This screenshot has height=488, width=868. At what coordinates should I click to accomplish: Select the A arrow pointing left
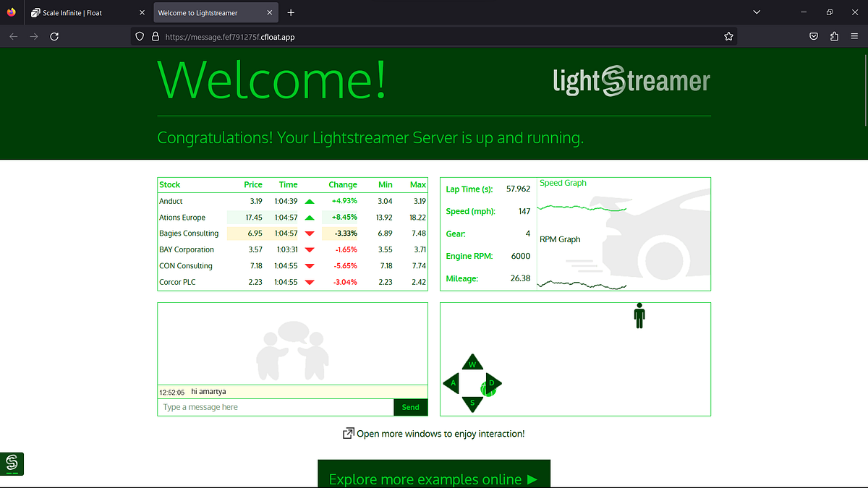451,383
